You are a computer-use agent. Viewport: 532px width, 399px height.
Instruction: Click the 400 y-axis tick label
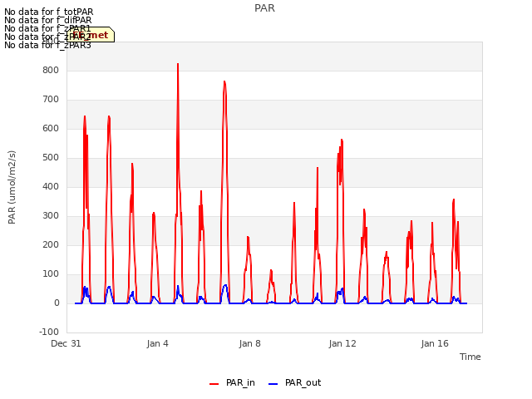coord(51,186)
